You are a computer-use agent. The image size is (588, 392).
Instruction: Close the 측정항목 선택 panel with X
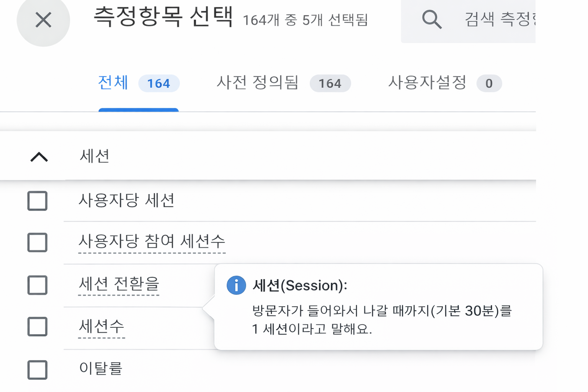tap(43, 20)
